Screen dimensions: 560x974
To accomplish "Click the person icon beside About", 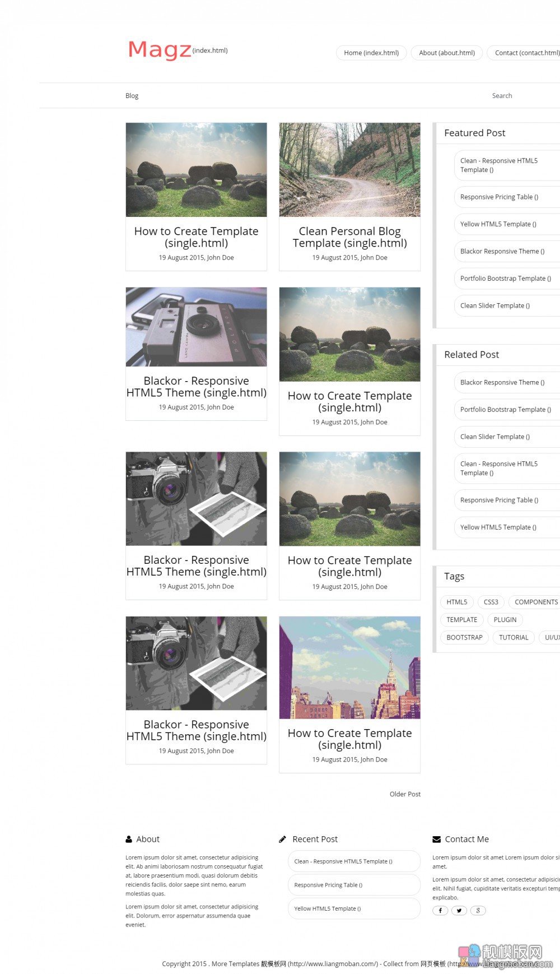I will pyautogui.click(x=129, y=839).
